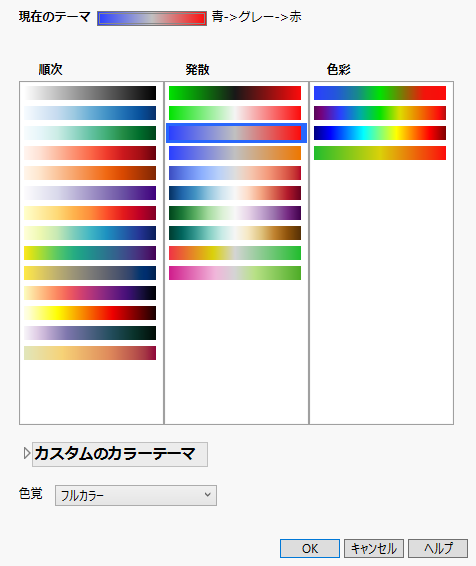The image size is (476, 566).
Task: Select the white-to-purple sequential gradient
Action: (90, 193)
